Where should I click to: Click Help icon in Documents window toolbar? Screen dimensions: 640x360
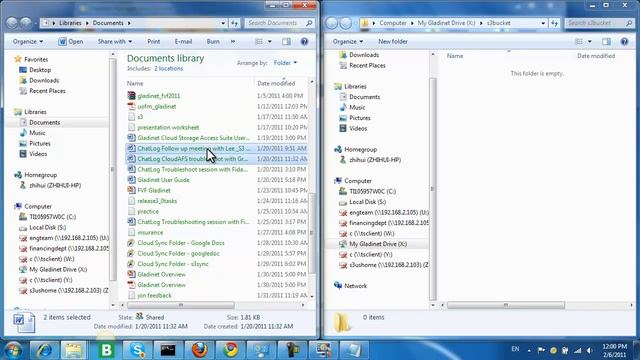pyautogui.click(x=304, y=42)
